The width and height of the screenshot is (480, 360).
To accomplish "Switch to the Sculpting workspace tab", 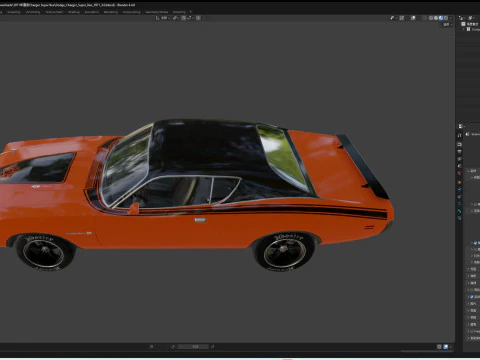I will pyautogui.click(x=14, y=12).
